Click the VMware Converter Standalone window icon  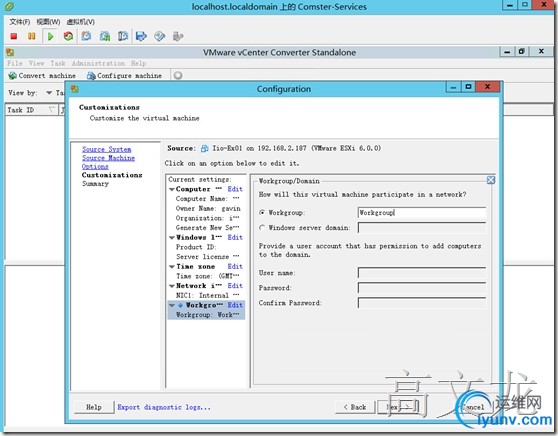coord(10,52)
